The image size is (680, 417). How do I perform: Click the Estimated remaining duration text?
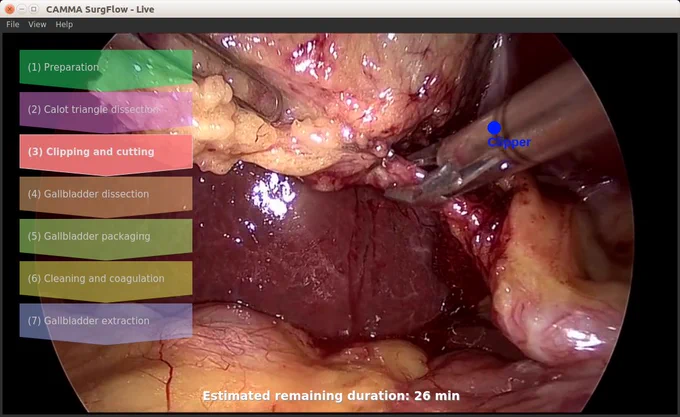pos(331,396)
